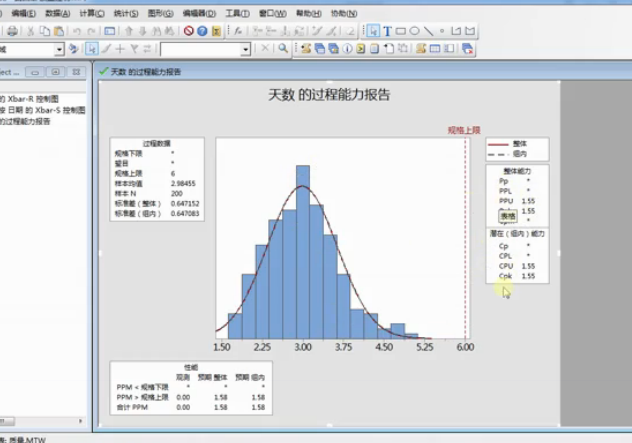
Task: Open the 编辑器(D) menu
Action: [199, 13]
